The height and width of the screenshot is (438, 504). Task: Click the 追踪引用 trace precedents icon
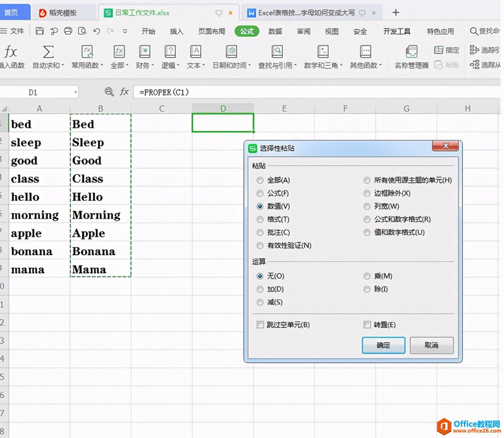coord(484,50)
